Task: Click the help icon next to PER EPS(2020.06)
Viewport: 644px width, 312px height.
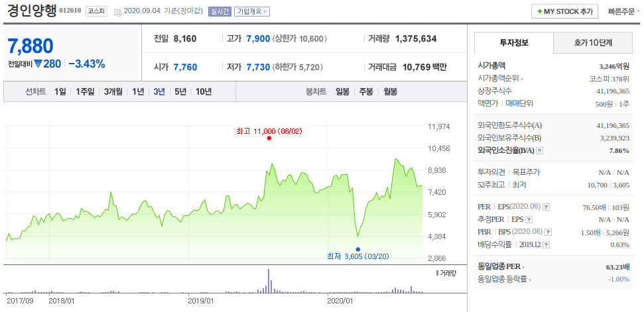Action: pyautogui.click(x=548, y=207)
